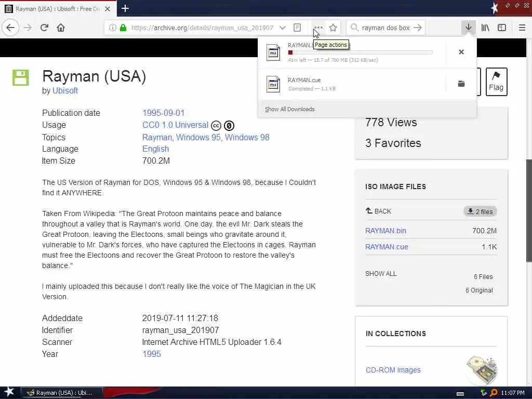Click the page vertical scrollbar thumb
The height and width of the screenshot is (399, 532).
coord(529,210)
